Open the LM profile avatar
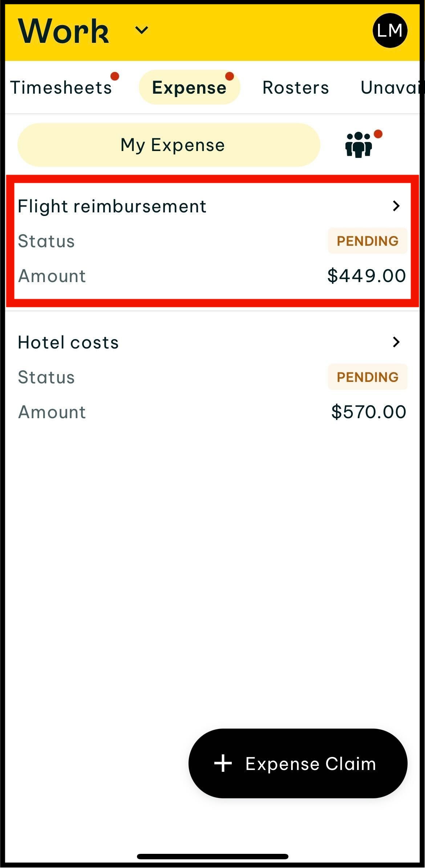425x868 pixels. (390, 30)
